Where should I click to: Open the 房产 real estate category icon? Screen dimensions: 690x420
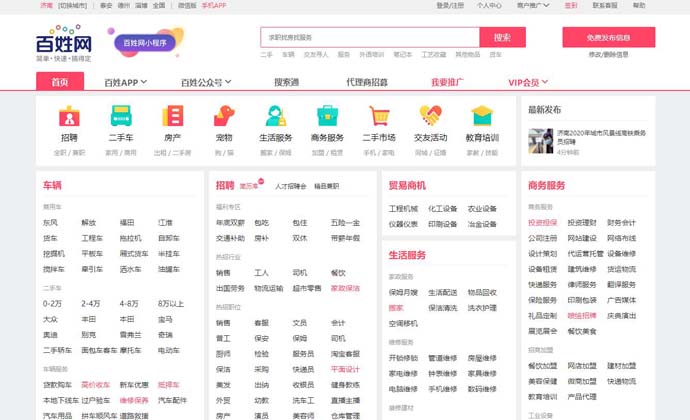[x=172, y=116]
